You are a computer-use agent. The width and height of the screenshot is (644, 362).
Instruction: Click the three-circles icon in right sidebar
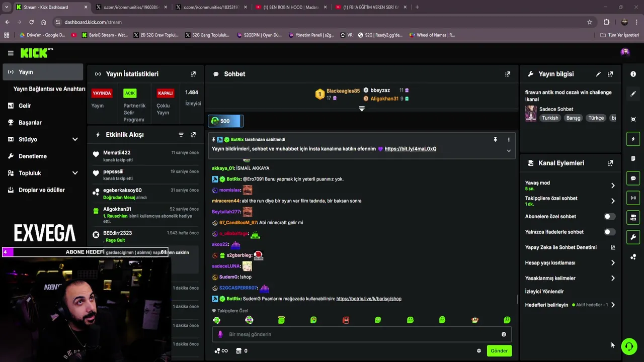pos(633,257)
